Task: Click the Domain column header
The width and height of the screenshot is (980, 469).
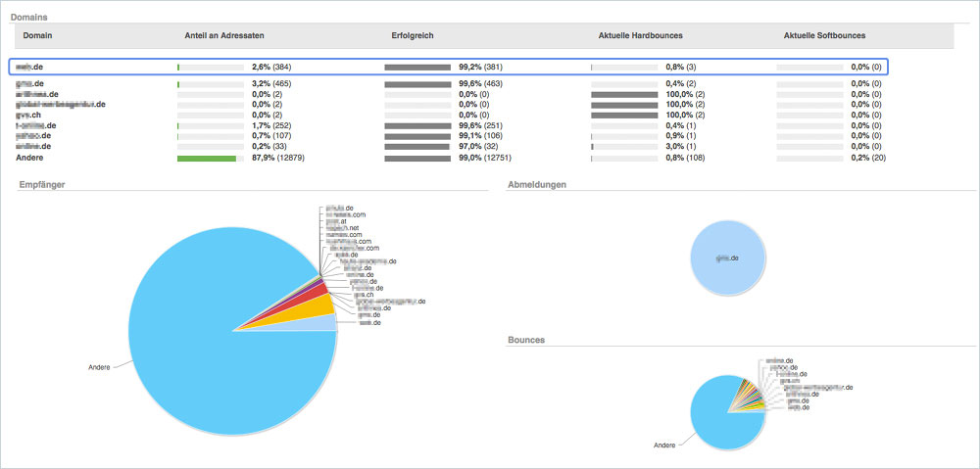Action: [x=37, y=35]
